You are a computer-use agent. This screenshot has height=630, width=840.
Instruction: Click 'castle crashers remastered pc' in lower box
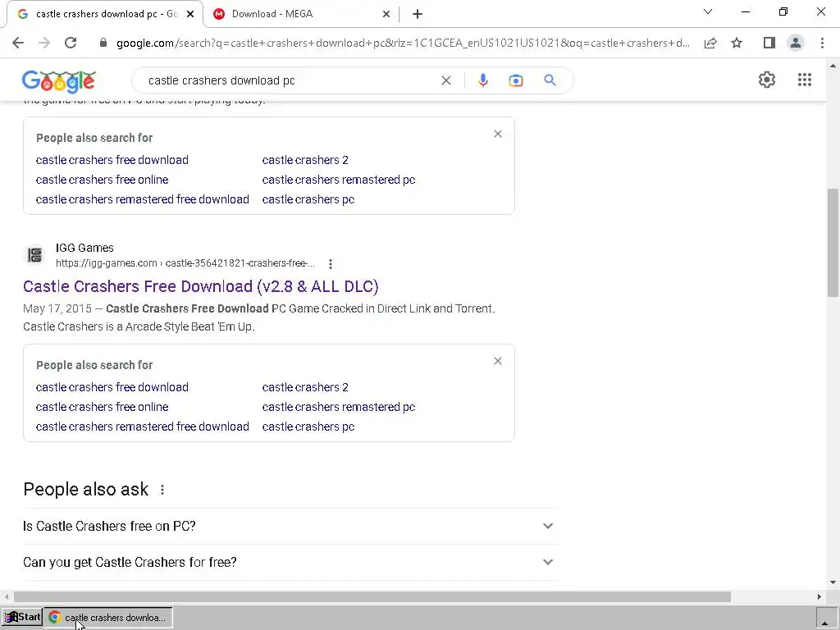point(339,407)
